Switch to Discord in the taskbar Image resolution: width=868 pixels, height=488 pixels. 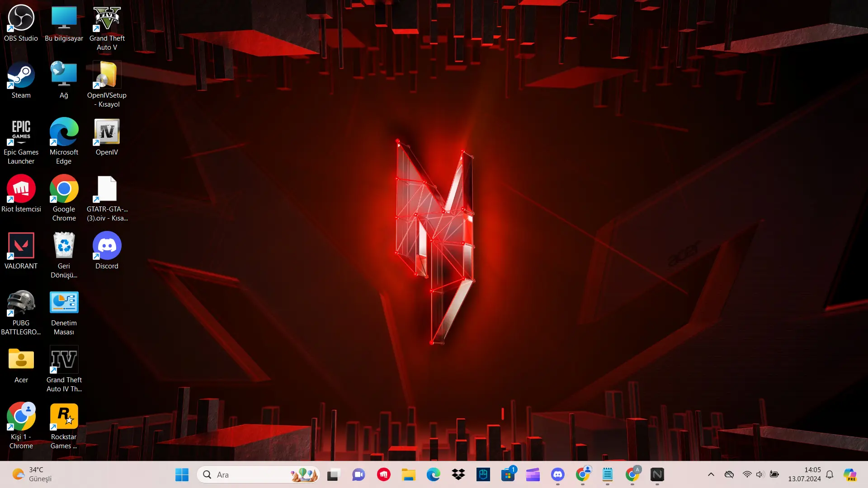click(x=558, y=474)
